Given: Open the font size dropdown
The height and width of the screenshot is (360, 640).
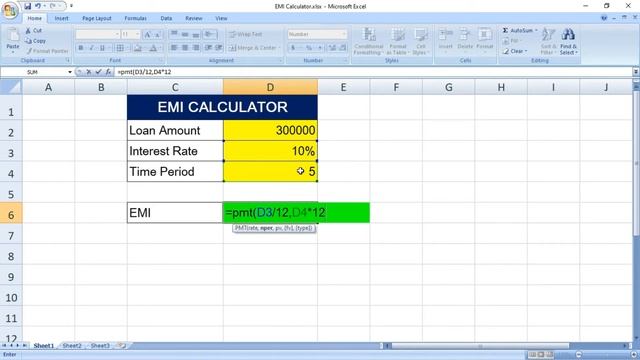Looking at the screenshot, I should pos(138,35).
